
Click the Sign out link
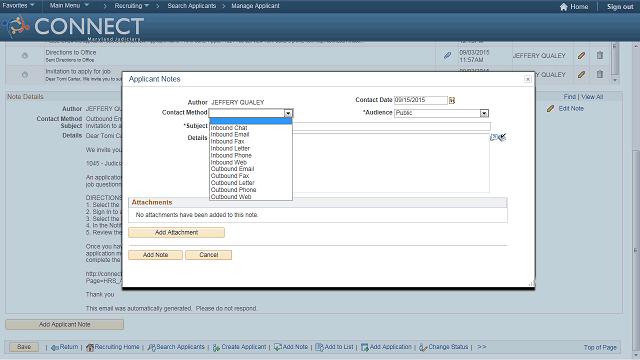(x=620, y=7)
